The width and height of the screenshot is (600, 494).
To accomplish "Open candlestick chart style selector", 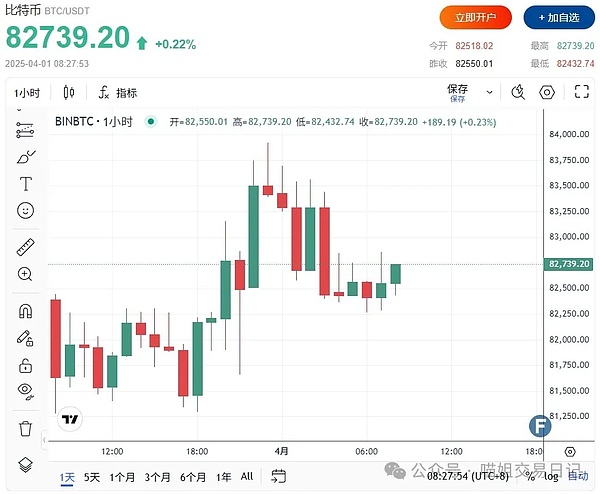I will pyautogui.click(x=69, y=93).
